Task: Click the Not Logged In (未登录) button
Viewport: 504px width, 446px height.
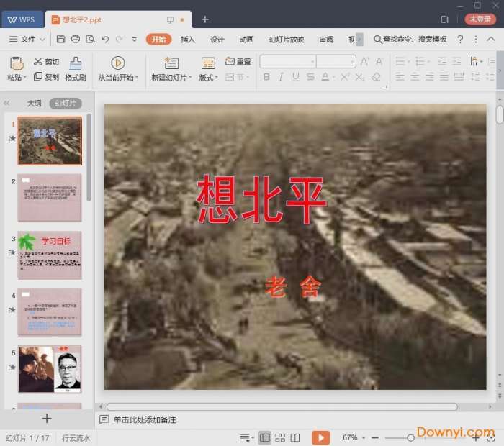Action: point(480,19)
